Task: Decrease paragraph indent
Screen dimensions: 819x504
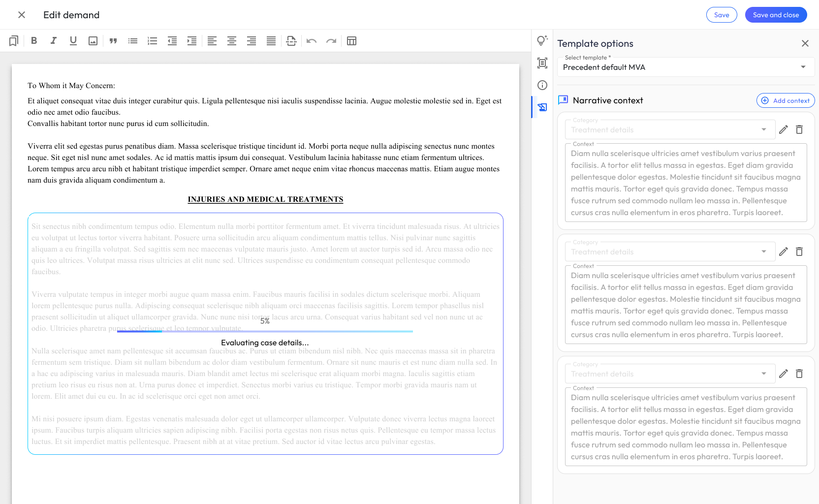Action: point(172,41)
